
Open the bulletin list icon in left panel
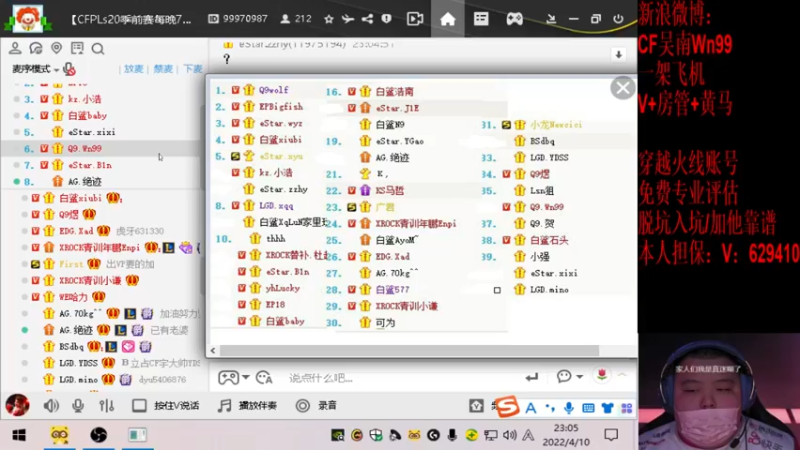(77, 48)
